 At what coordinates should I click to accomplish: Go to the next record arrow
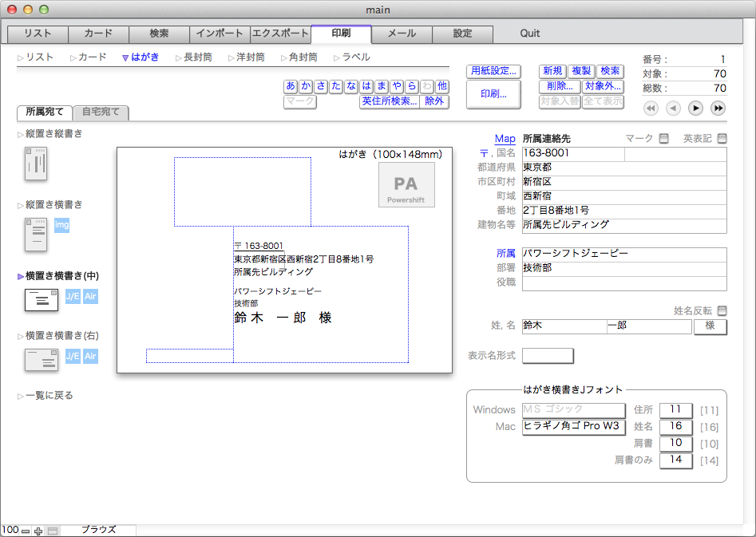coord(695,109)
